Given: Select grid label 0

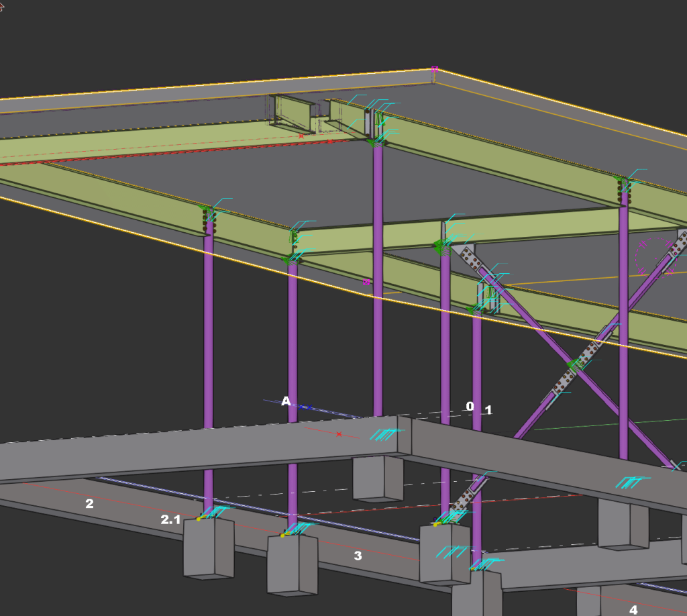Looking at the screenshot, I should coord(470,406).
